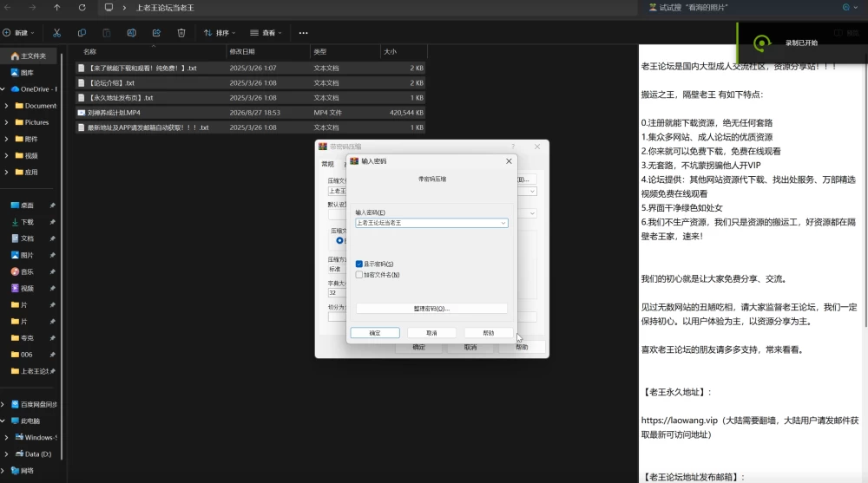The width and height of the screenshot is (868, 483).
Task: Click the forward arrow in Explorer navigation
Action: tap(32, 8)
